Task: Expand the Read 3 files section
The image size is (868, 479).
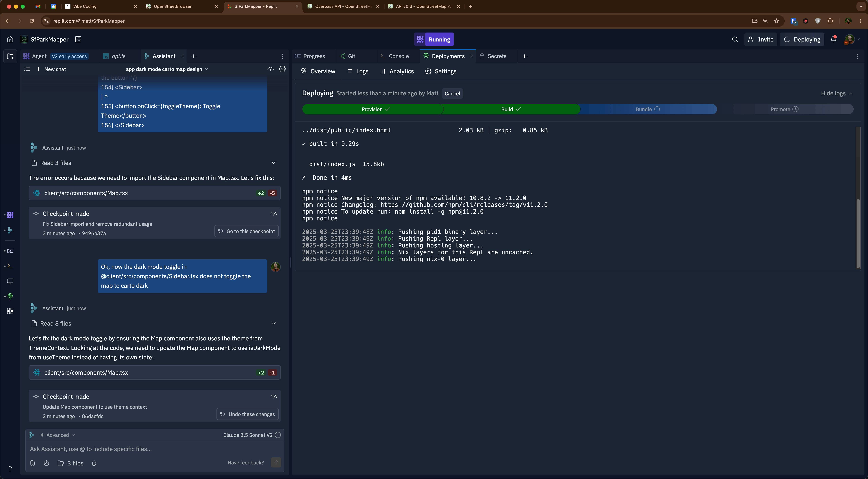Action: (273, 163)
